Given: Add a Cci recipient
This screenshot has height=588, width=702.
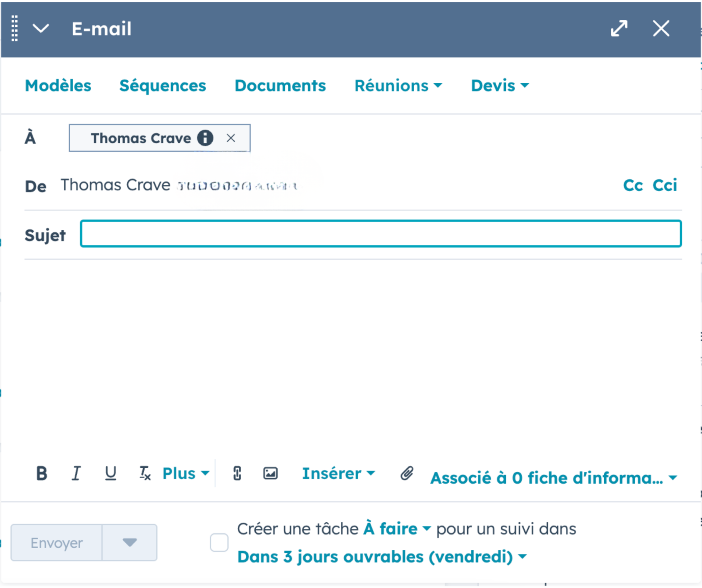Looking at the screenshot, I should coord(665,185).
